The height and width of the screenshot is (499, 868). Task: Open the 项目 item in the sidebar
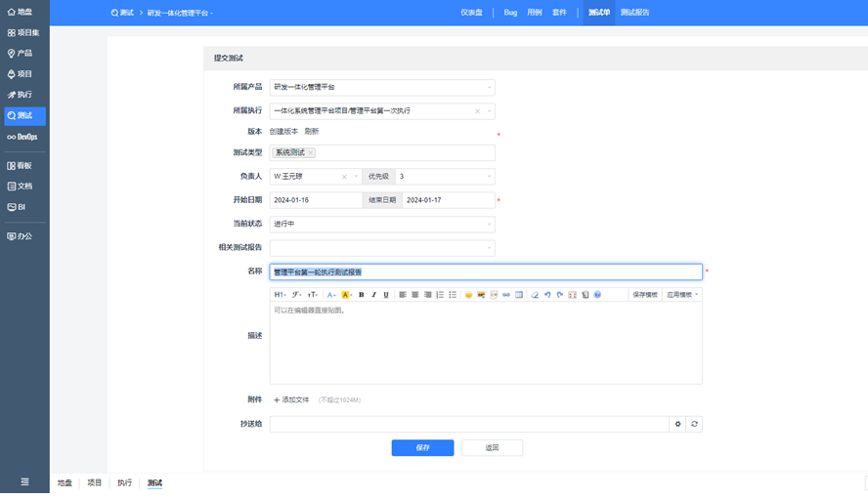tap(20, 73)
